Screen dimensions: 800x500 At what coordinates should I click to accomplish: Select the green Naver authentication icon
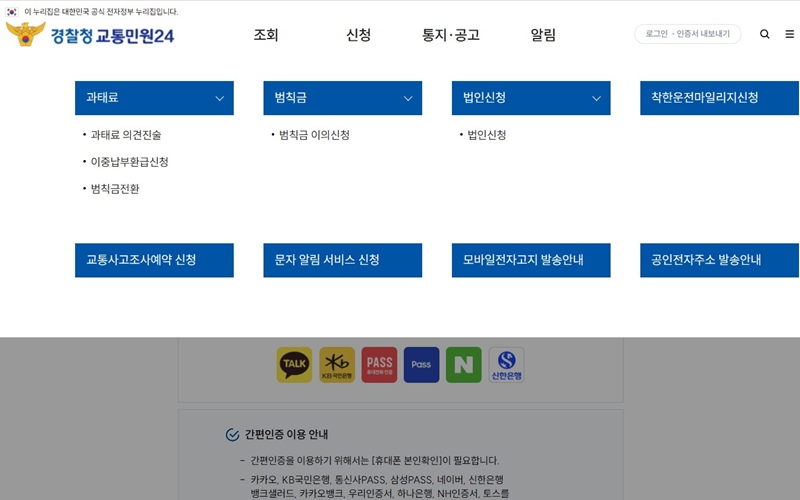464,365
